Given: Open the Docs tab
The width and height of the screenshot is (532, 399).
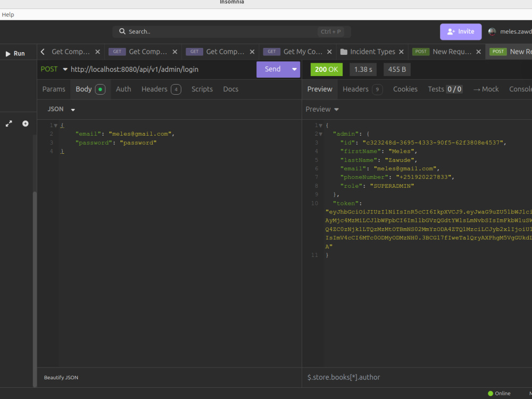Looking at the screenshot, I should pos(231,89).
